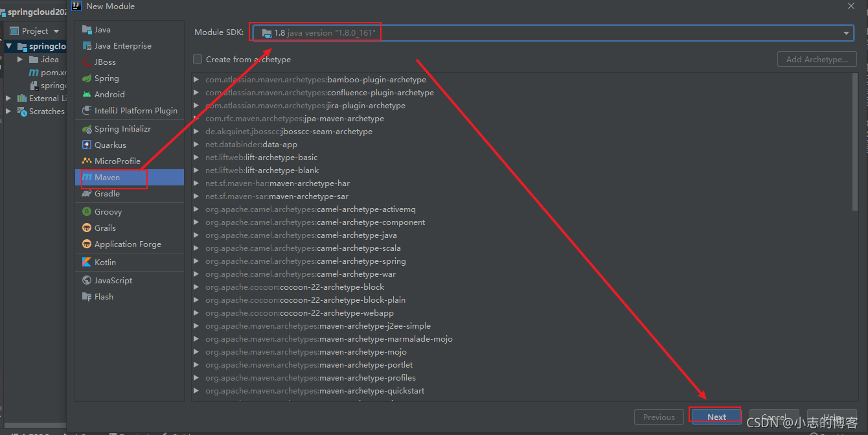Image resolution: width=868 pixels, height=435 pixels.
Task: Select camel-archetype-war row
Action: pos(522,274)
